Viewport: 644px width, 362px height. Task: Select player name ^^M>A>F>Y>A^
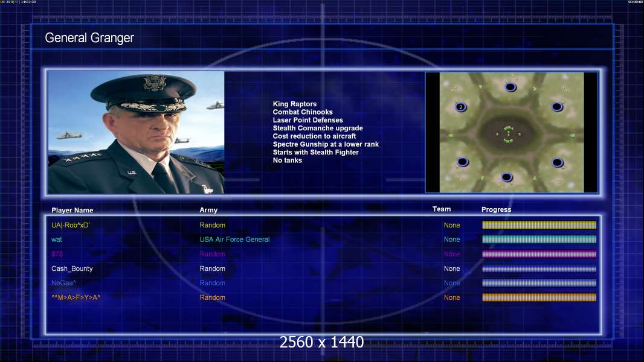click(x=76, y=297)
